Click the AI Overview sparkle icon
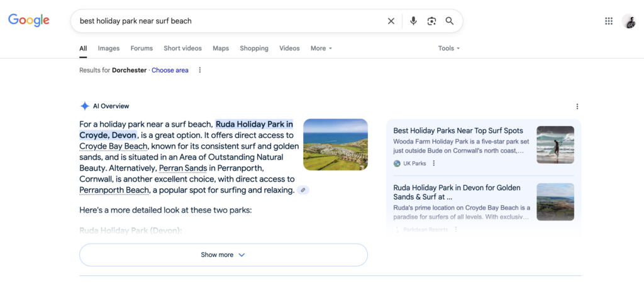 click(x=85, y=106)
